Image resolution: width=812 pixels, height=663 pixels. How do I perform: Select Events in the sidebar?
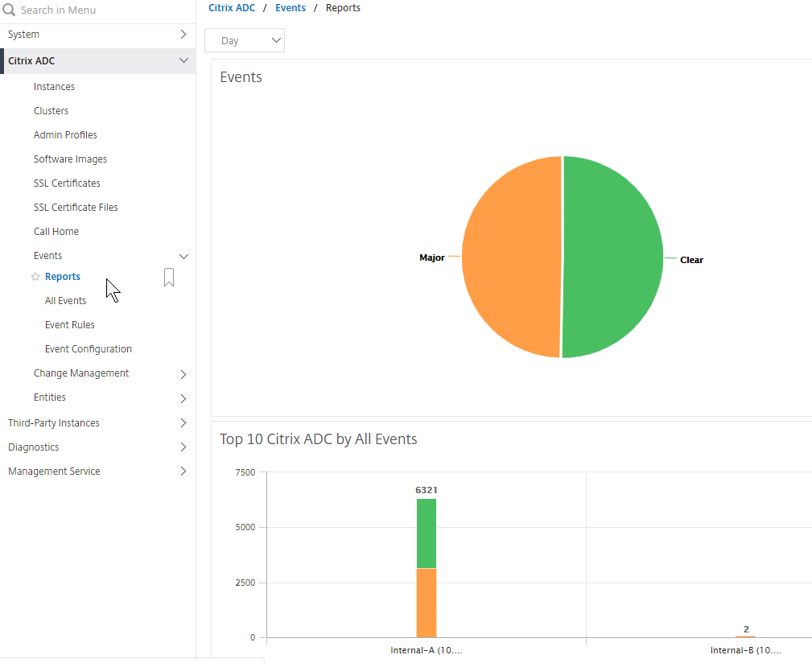(47, 256)
